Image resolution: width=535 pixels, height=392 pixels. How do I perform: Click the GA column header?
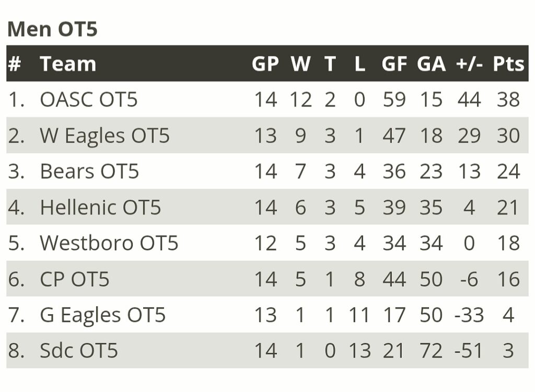(431, 64)
